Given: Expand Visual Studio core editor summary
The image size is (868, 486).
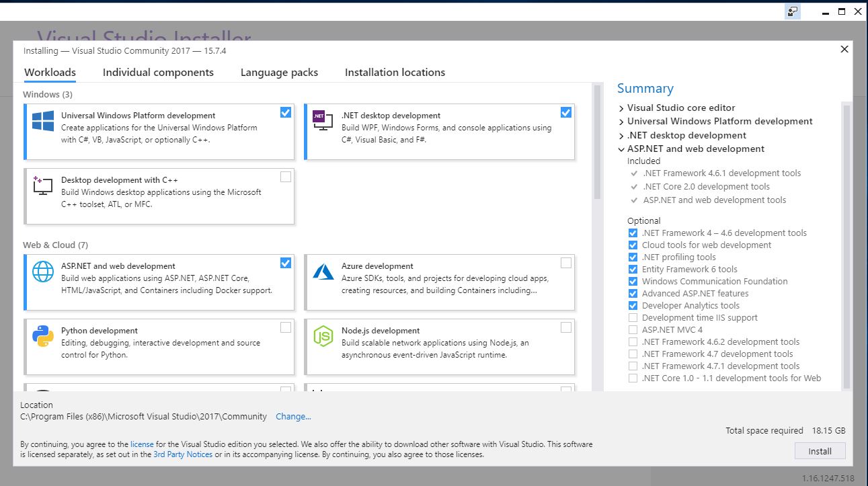Looking at the screenshot, I should pos(621,108).
